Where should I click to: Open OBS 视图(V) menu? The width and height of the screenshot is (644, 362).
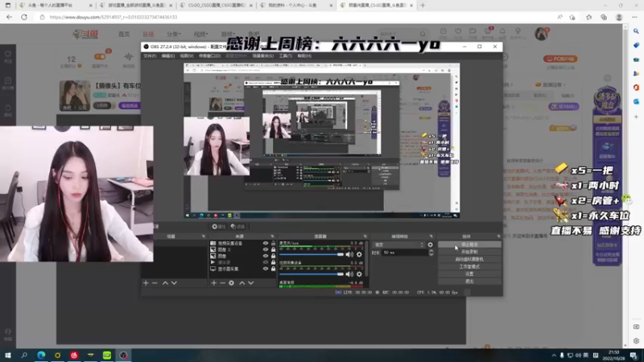point(187,56)
